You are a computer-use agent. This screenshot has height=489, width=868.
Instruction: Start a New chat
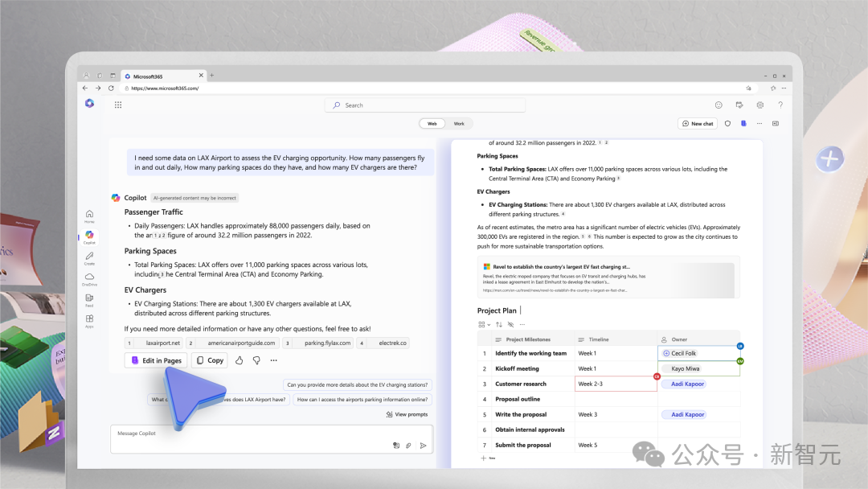[x=698, y=124]
